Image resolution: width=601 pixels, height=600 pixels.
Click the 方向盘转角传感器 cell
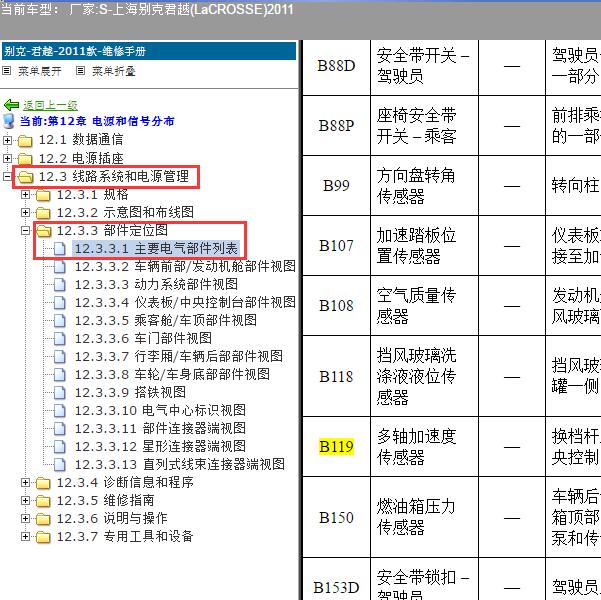pyautogui.click(x=424, y=186)
